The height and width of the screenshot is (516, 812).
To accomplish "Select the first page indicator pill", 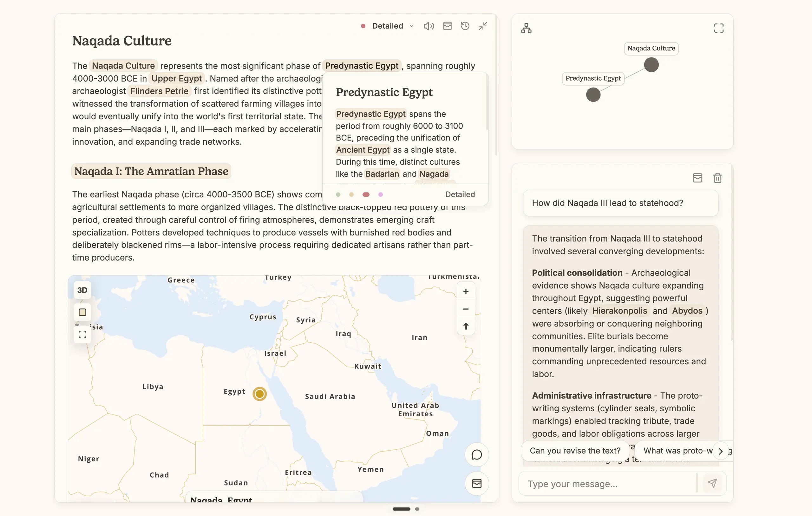I will pyautogui.click(x=401, y=509).
